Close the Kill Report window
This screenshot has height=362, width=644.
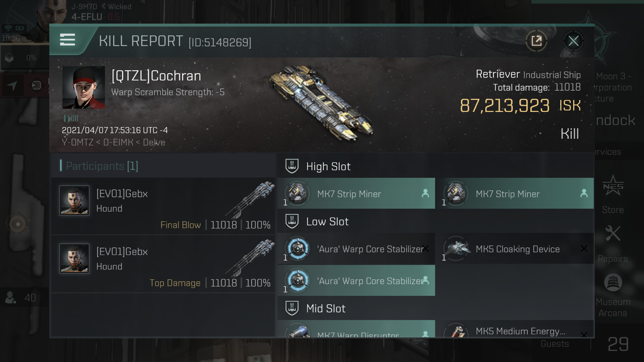click(x=573, y=41)
